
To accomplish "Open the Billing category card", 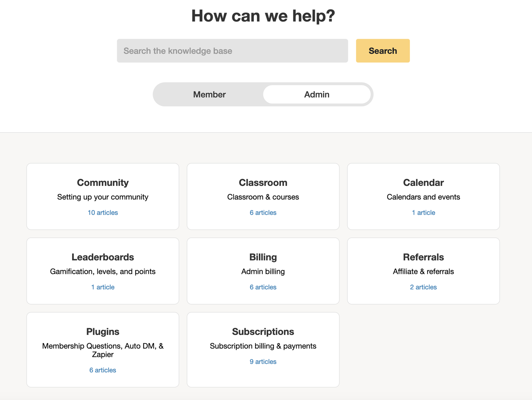I will [263, 257].
